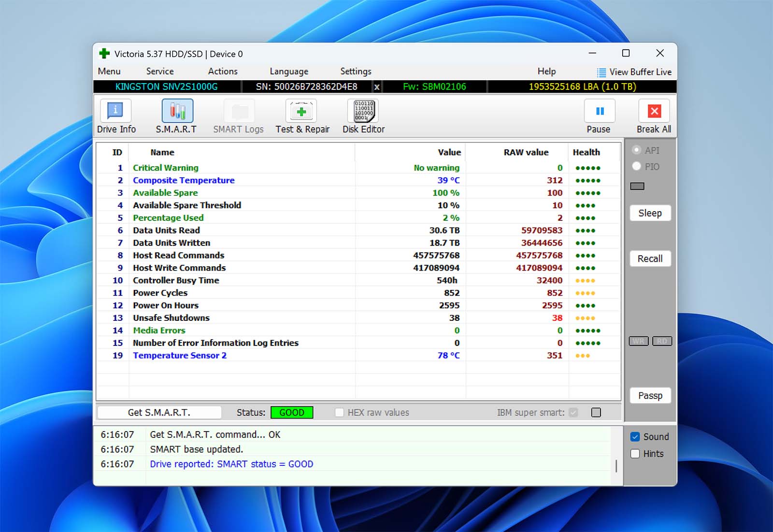This screenshot has height=532, width=773.
Task: Enable the Hints checkbox
Action: [635, 454]
